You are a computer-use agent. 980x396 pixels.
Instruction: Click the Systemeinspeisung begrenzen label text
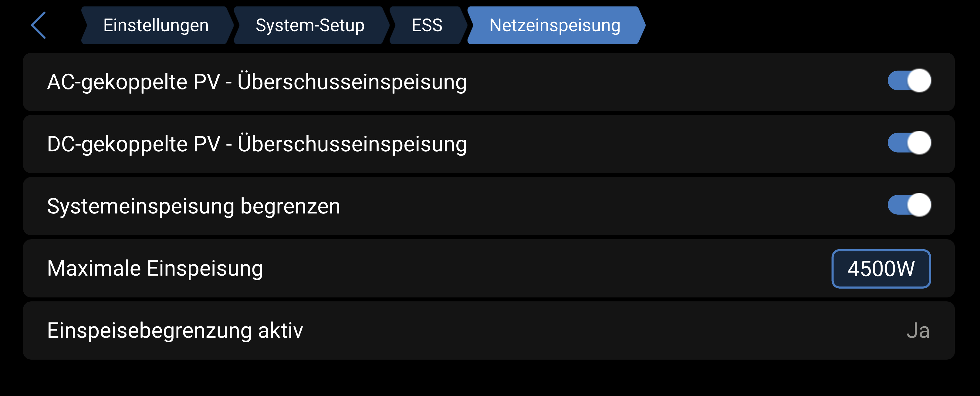193,206
